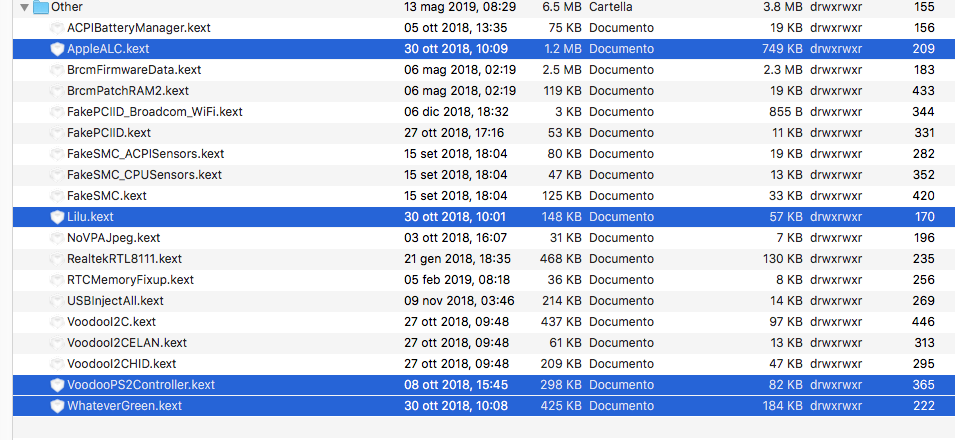
Task: Click the date 05 ott 2018, 13:35
Action: [456, 28]
